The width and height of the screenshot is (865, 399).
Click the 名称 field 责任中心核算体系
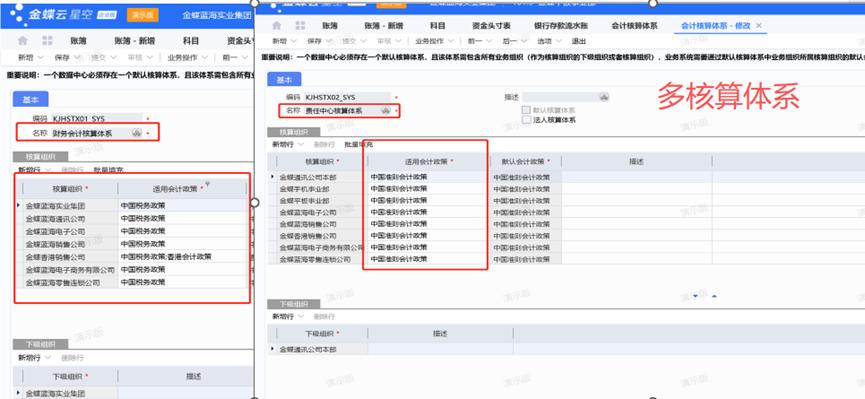(x=347, y=111)
